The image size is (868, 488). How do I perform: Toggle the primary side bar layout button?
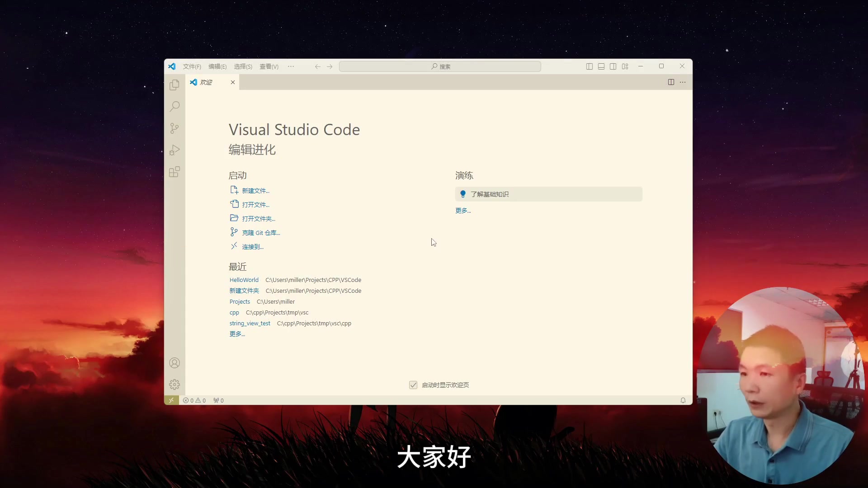[590, 66]
